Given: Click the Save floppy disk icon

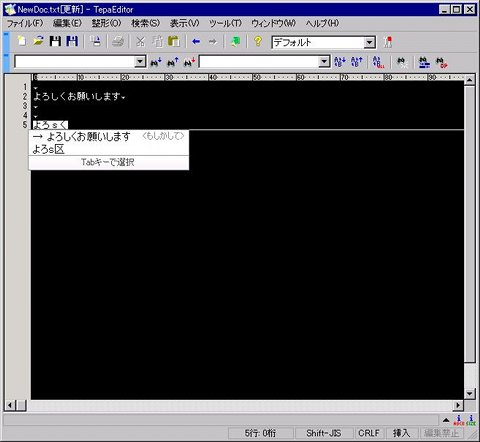Looking at the screenshot, I should click(55, 41).
